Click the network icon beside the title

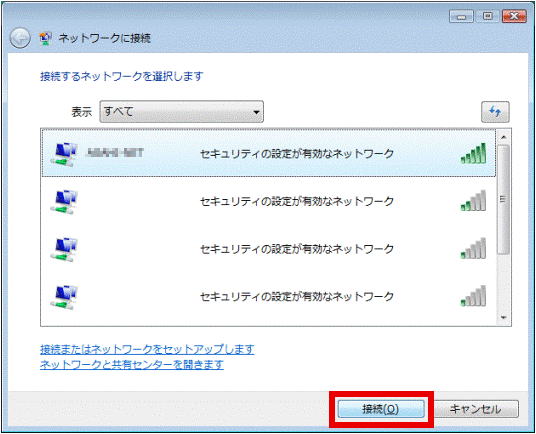[x=45, y=38]
